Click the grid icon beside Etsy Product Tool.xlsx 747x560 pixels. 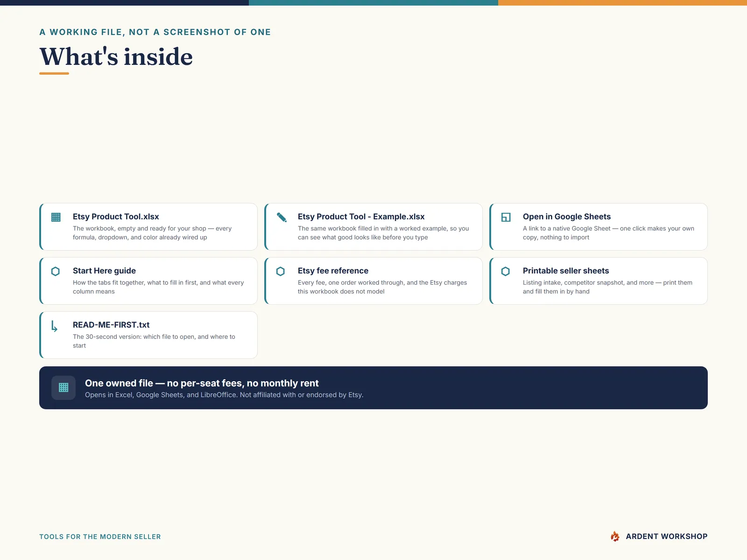pos(56,217)
